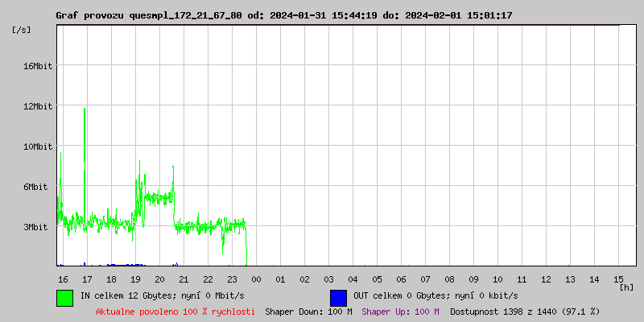
Task: Click hour 12 on the time axis
Action: click(x=546, y=279)
